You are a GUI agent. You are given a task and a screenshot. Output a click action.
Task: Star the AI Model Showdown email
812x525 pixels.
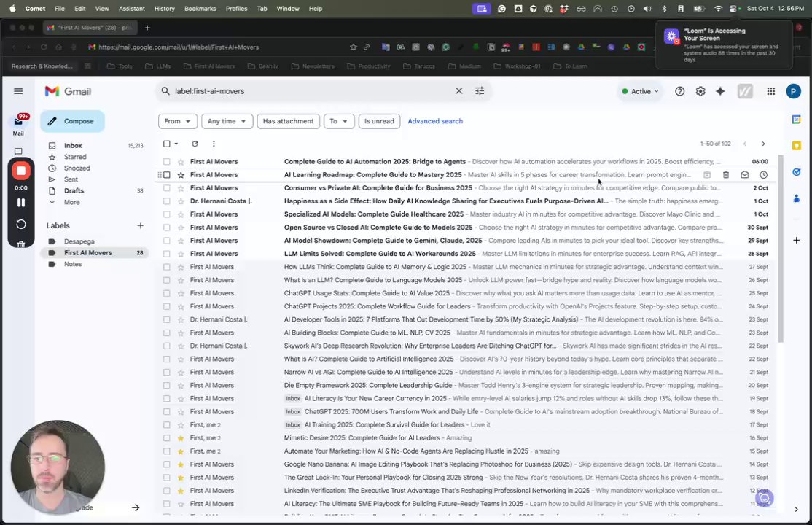point(181,241)
